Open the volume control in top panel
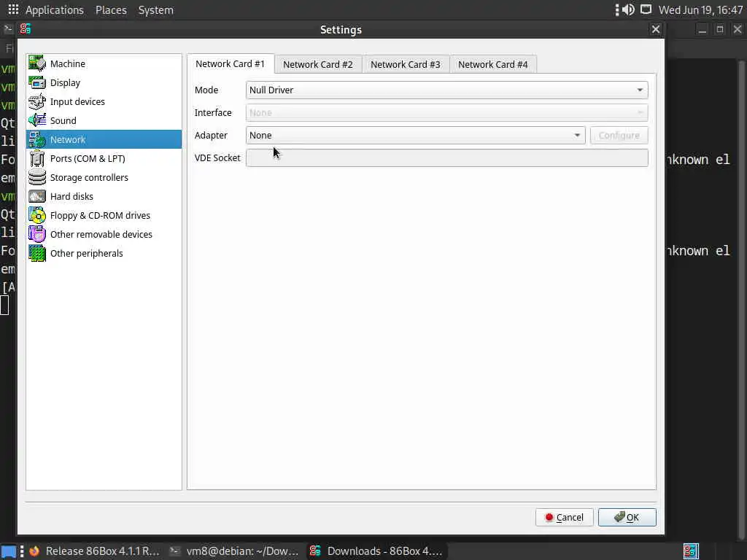 [x=629, y=9]
